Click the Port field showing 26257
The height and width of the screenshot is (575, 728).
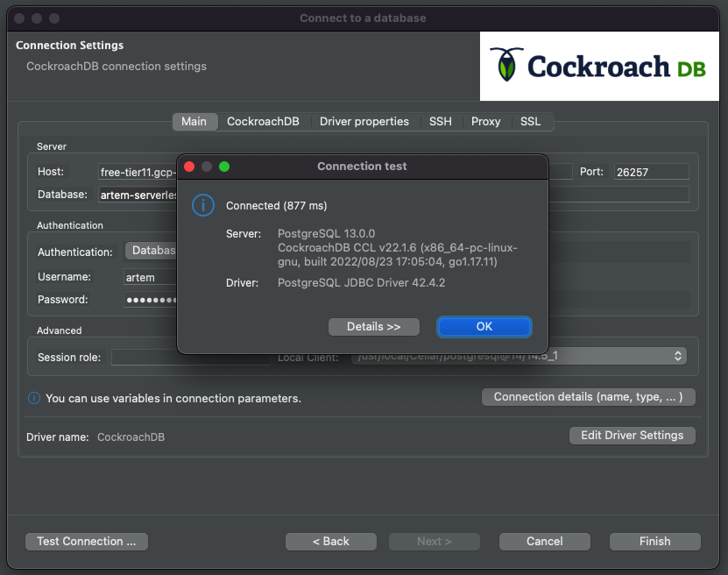point(651,172)
